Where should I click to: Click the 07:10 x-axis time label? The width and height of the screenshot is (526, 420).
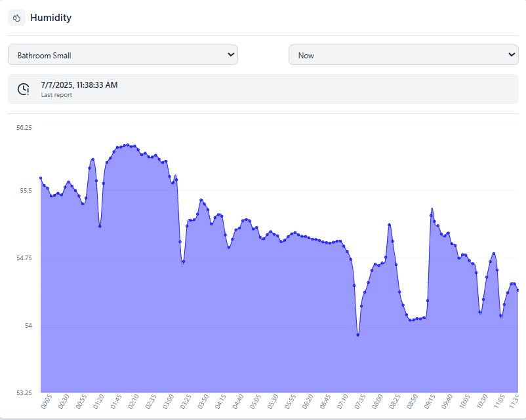tap(342, 402)
